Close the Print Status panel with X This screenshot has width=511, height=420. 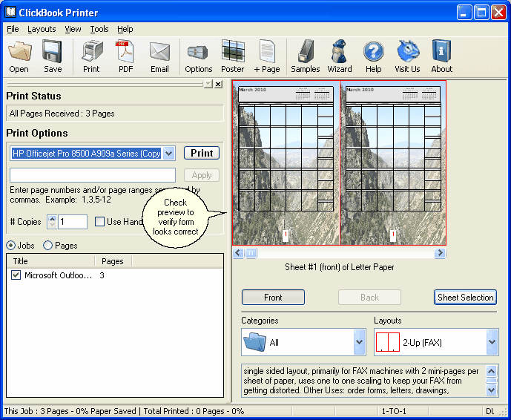tap(218, 84)
